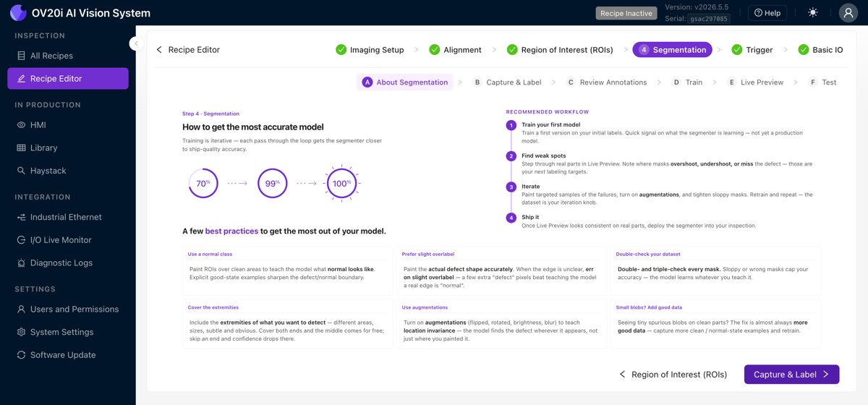Click the Library grid icon
Image resolution: width=868 pixels, height=405 pixels.
point(21,148)
